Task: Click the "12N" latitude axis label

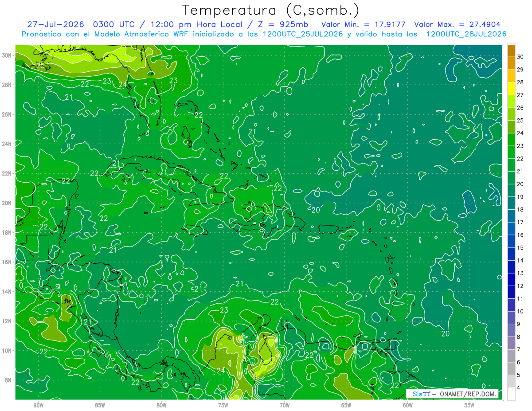Action: pyautogui.click(x=7, y=321)
